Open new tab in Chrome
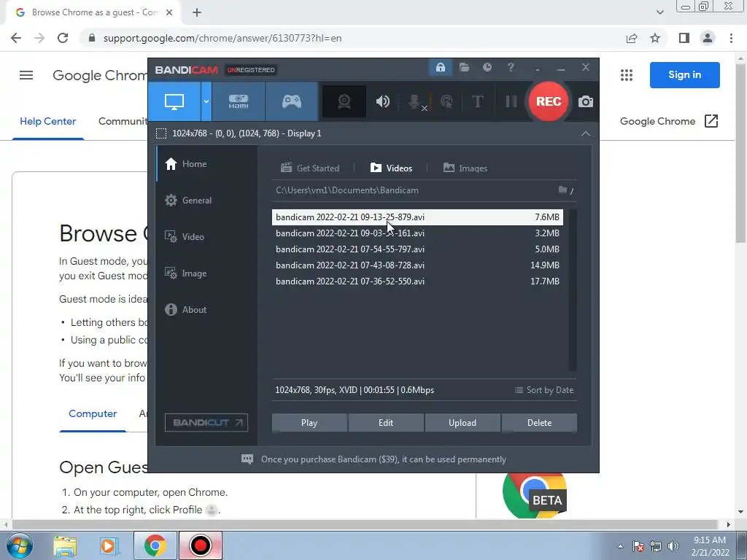 197,12
